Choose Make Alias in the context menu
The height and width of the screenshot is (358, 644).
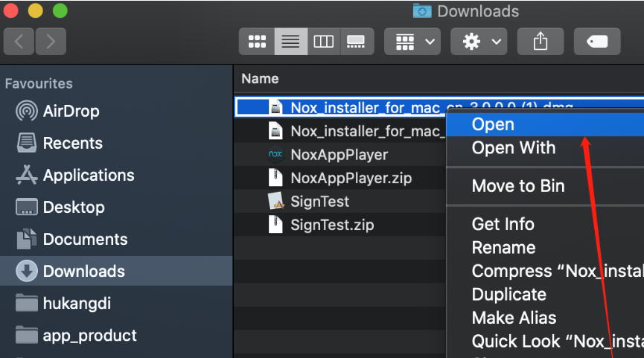click(545, 318)
